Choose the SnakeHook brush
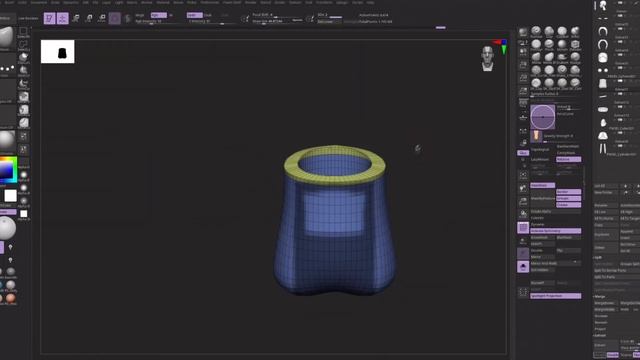The width and height of the screenshot is (640, 360). (562, 58)
